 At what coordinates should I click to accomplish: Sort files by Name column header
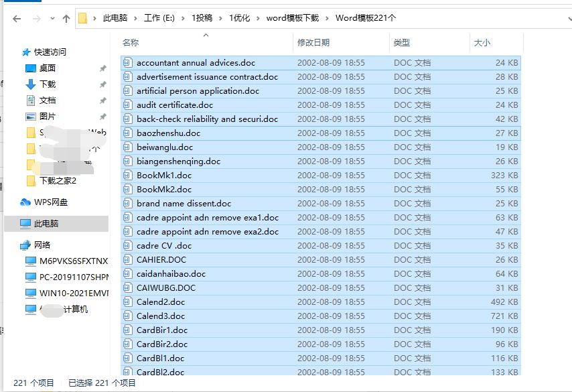131,43
